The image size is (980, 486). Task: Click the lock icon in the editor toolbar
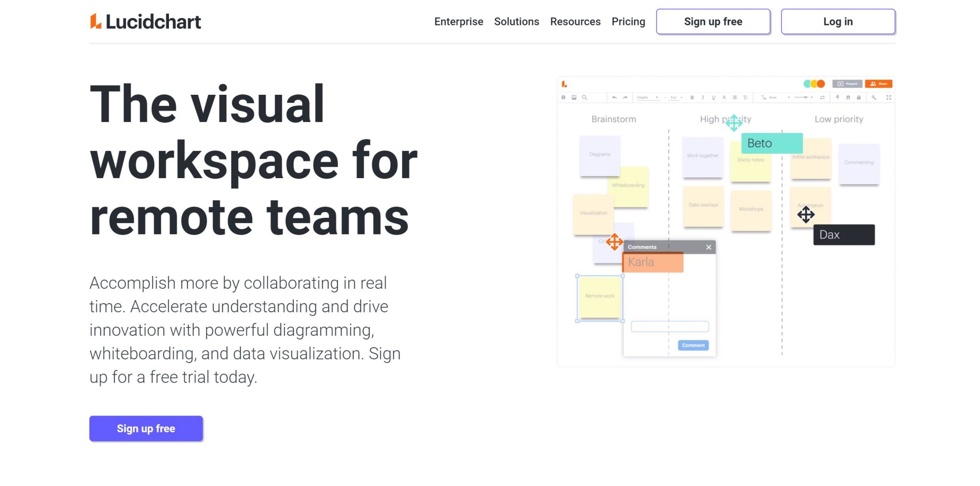[x=858, y=97]
